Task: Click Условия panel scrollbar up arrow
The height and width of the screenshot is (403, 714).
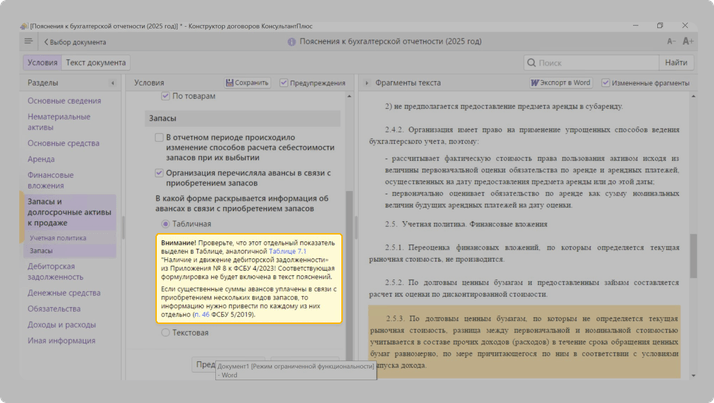Action: point(349,96)
